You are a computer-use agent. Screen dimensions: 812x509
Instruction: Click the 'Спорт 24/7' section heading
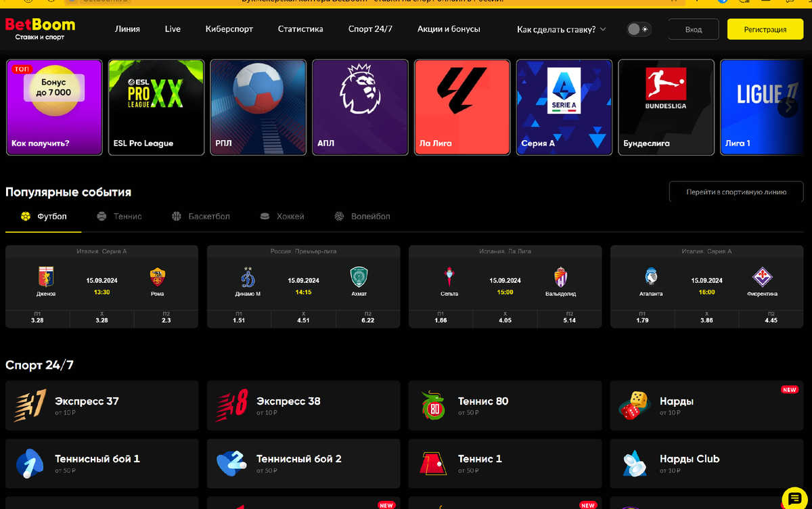pos(39,366)
